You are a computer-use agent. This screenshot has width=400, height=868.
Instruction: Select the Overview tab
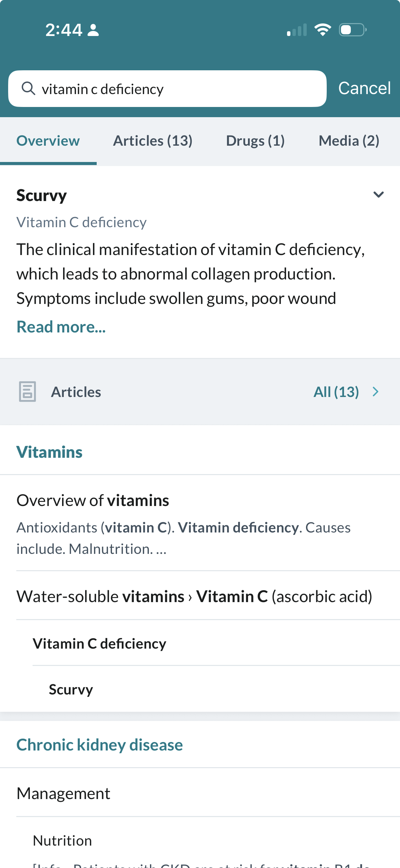point(48,141)
